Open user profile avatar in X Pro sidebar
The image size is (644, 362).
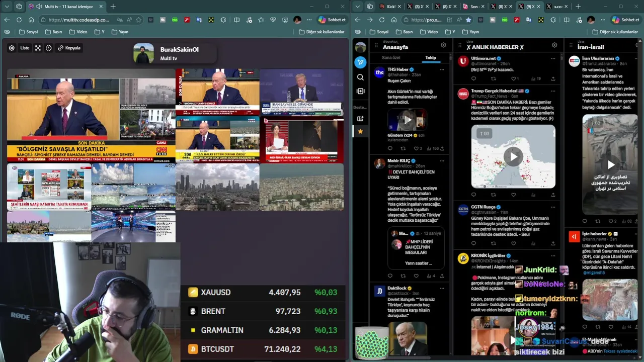(360, 48)
